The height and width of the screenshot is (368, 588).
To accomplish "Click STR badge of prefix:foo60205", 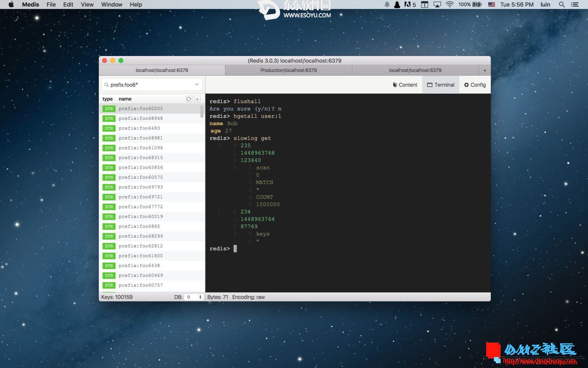I will (109, 109).
